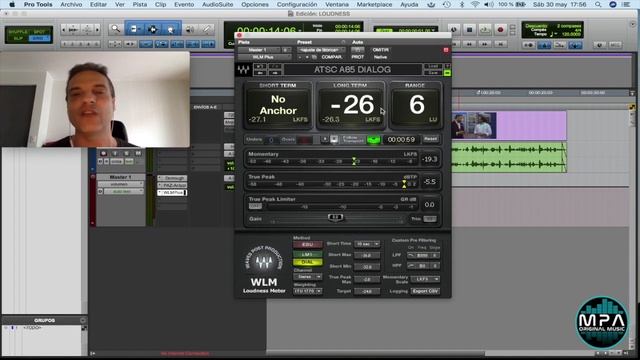Click the video clip thumbnail in timeline
This screenshot has height=360, width=640.
474,126
